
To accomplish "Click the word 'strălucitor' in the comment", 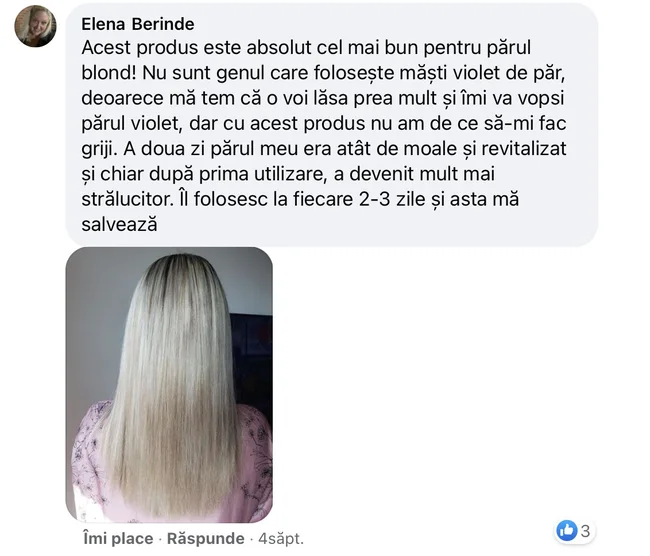I will point(126,199).
